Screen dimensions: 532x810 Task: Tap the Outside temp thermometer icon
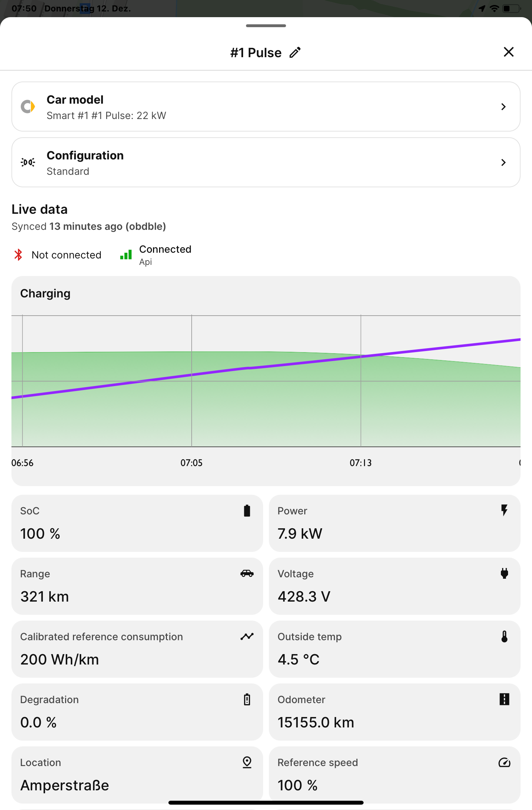pyautogui.click(x=504, y=636)
